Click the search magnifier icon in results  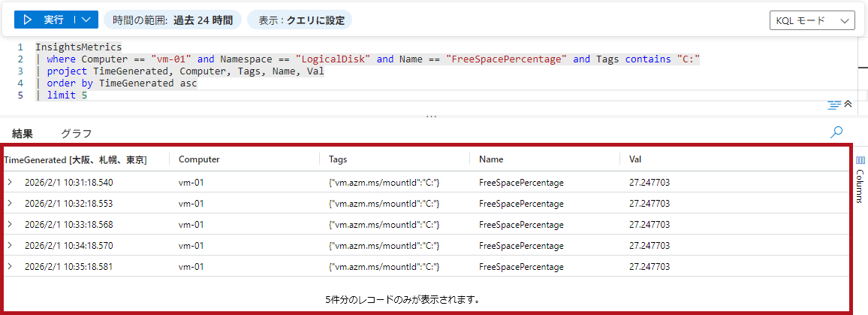point(836,132)
